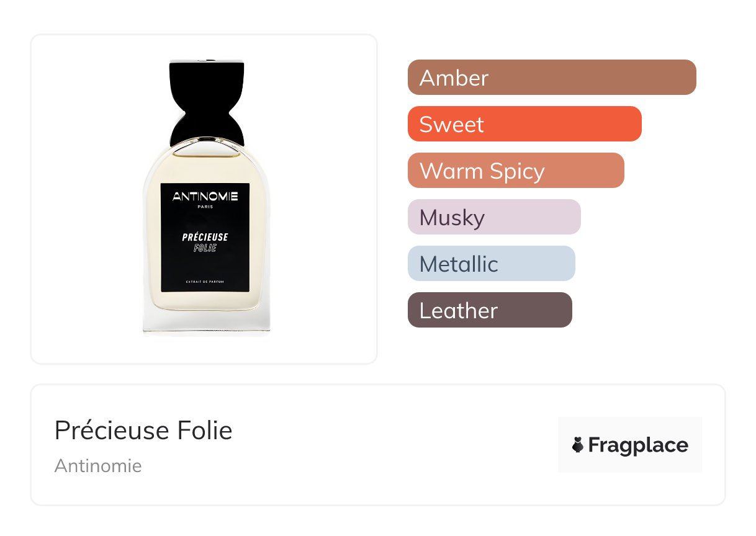
Task: Click the Fragplace logo icon
Action: (578, 445)
